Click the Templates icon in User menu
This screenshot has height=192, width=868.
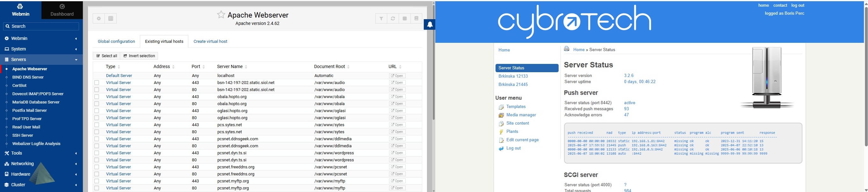tap(501, 107)
